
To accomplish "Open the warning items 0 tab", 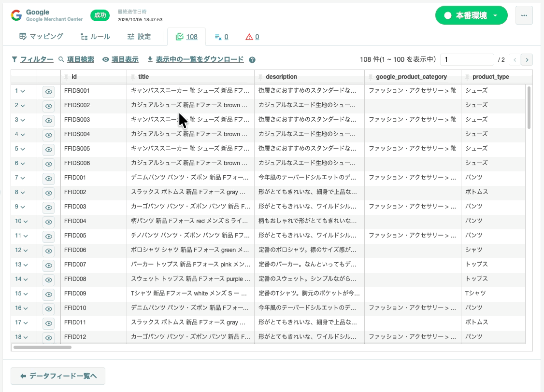I will coord(252,37).
